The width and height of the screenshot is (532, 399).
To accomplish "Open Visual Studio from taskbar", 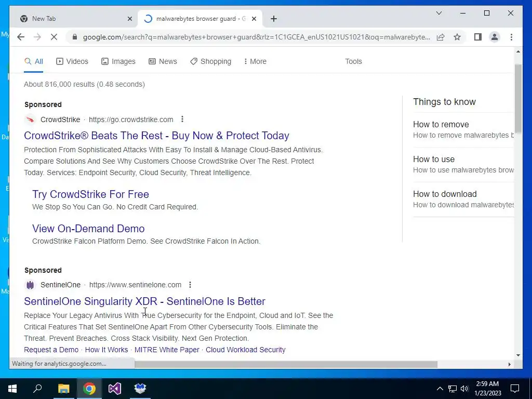I will coord(115,389).
